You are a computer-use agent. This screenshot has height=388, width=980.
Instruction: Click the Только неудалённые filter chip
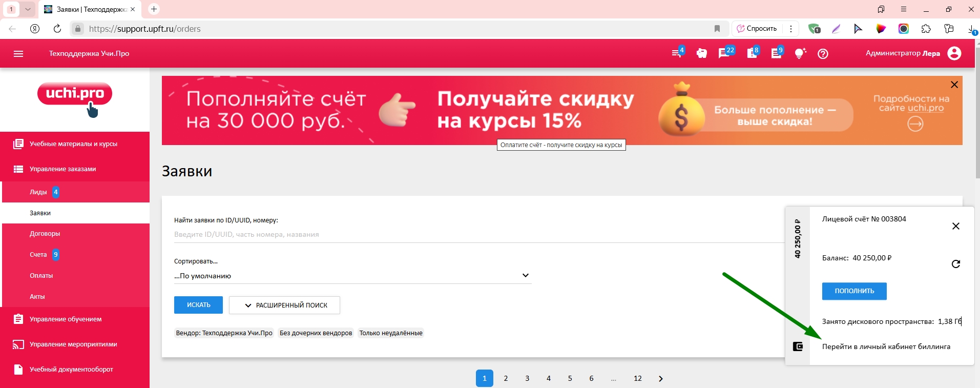point(391,333)
